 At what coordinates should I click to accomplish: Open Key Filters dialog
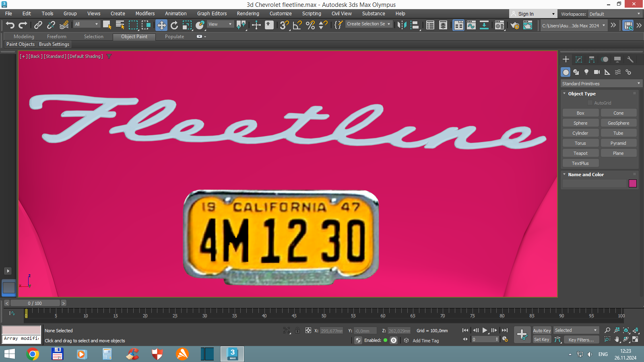(581, 340)
